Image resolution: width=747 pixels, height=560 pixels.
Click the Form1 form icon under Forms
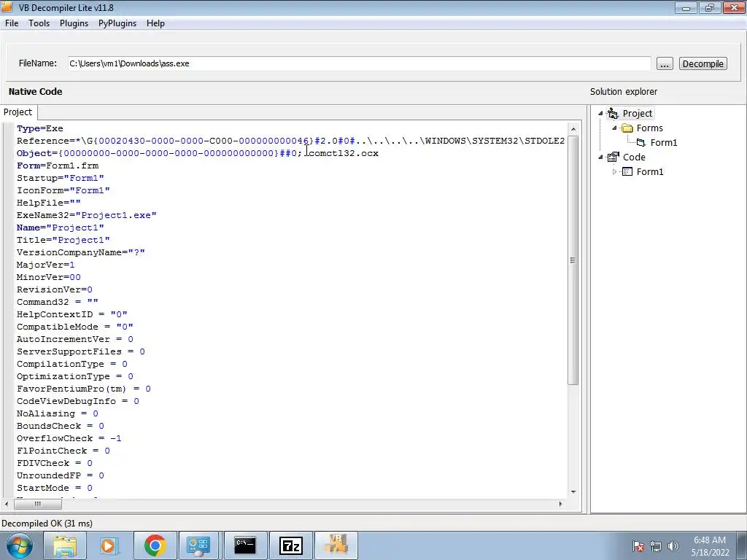[x=641, y=142]
